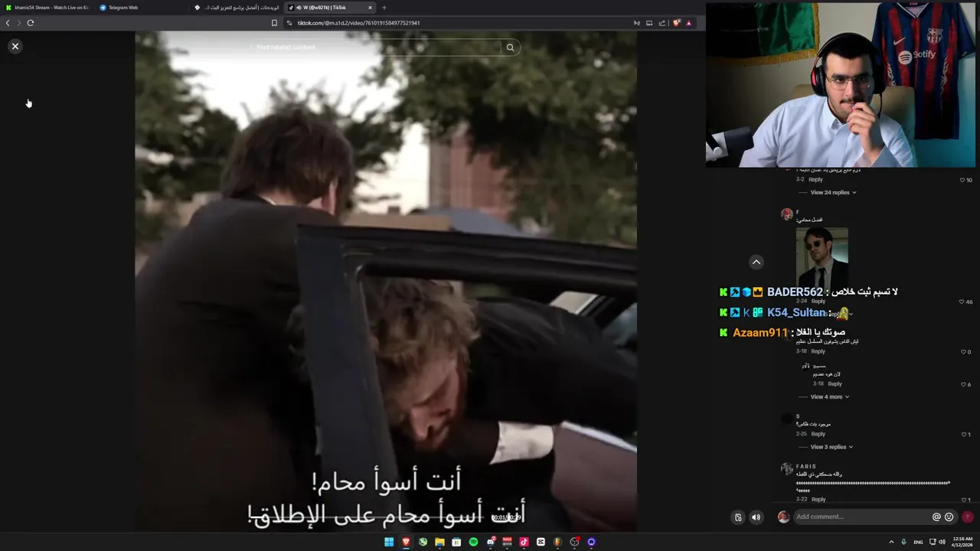The image size is (980, 551).
Task: Open FARIS profile avatar
Action: click(x=786, y=468)
